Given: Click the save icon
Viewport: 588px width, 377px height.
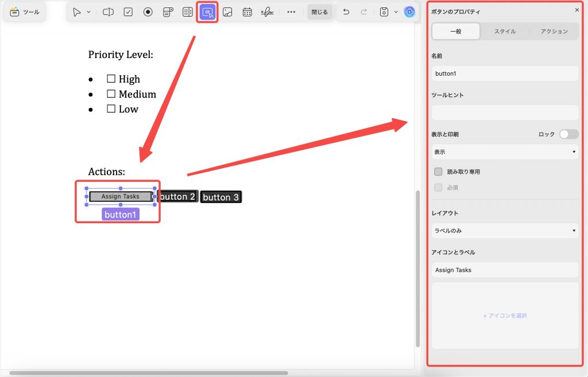Looking at the screenshot, I should point(384,12).
